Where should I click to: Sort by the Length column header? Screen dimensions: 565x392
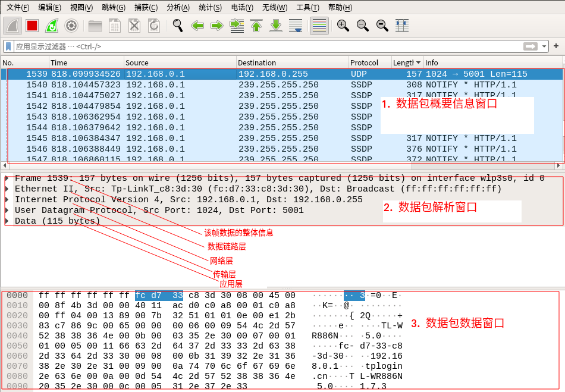coord(407,62)
